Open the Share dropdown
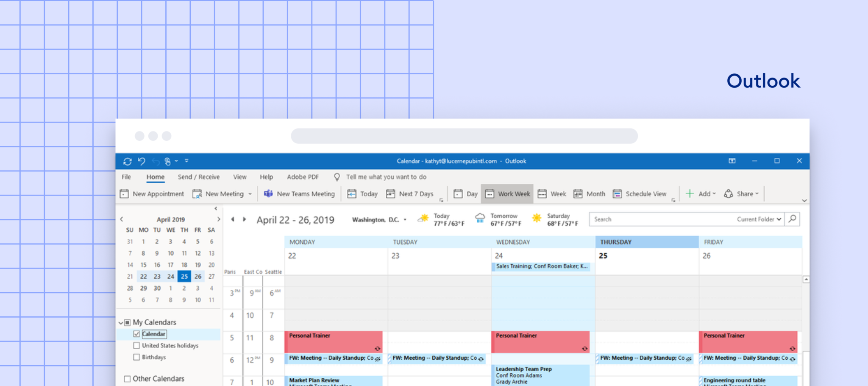The image size is (868, 386). tap(741, 194)
